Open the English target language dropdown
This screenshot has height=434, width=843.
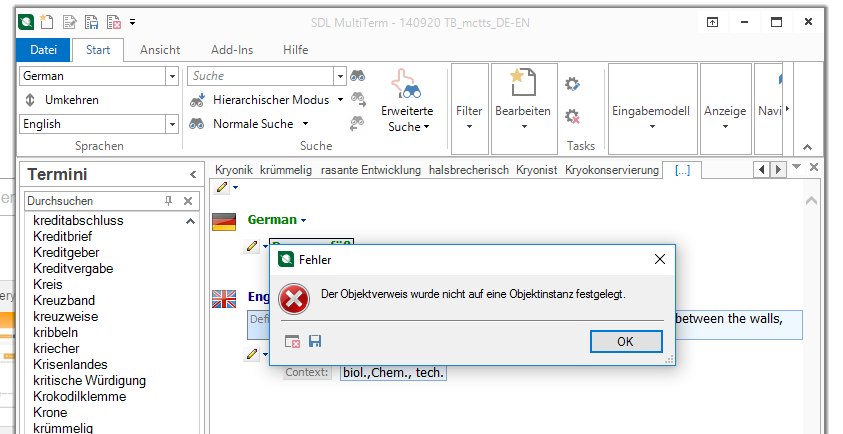(x=171, y=124)
